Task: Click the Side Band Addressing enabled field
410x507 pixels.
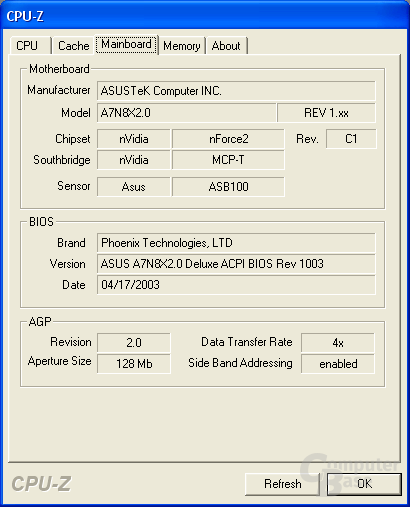Action: (338, 364)
